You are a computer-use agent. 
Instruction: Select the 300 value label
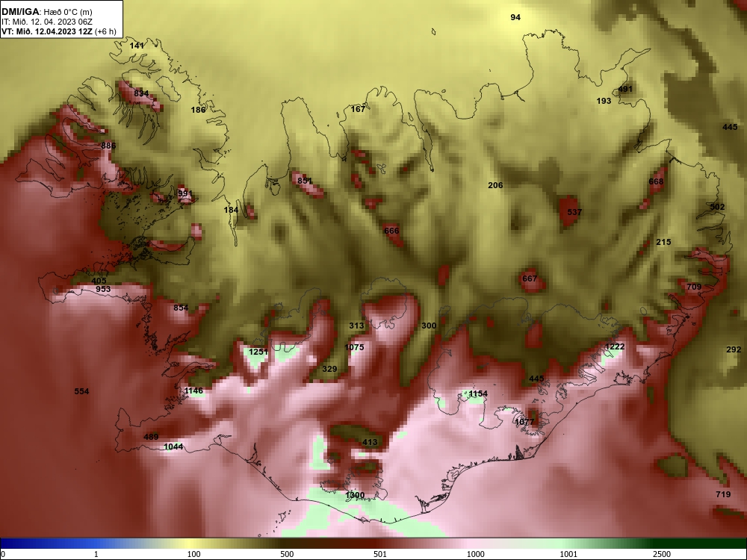pyautogui.click(x=429, y=326)
